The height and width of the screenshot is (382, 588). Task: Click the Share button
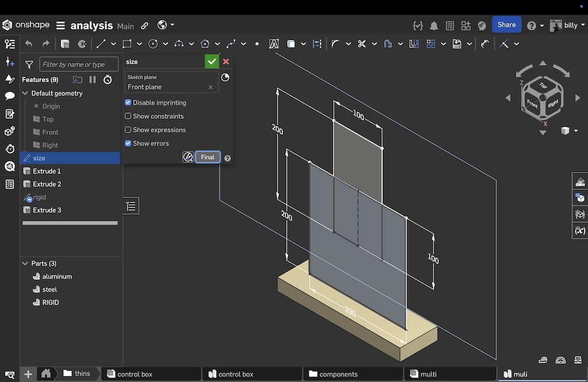[506, 25]
